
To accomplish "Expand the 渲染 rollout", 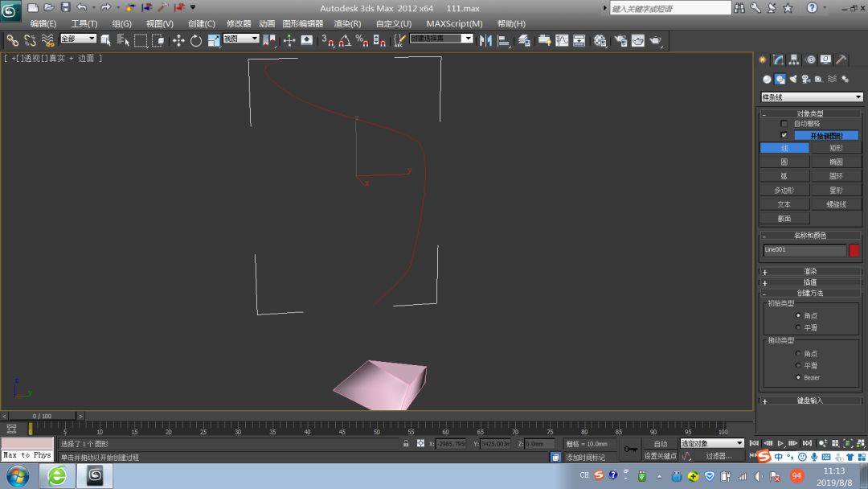I will pos(810,271).
